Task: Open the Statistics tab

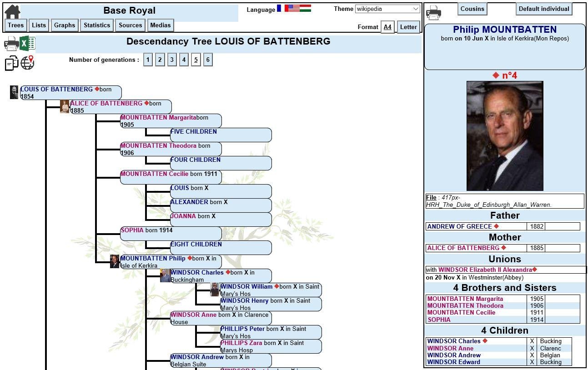Action: 96,25
